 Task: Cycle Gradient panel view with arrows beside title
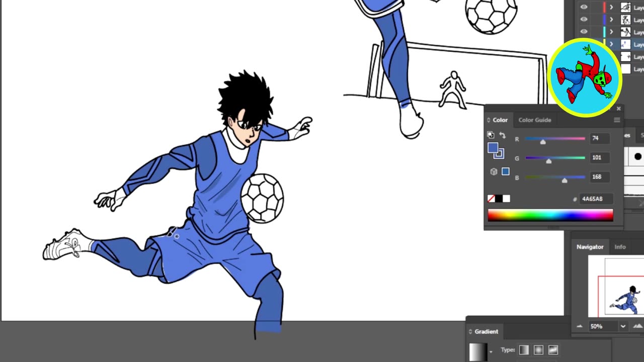[x=470, y=331]
